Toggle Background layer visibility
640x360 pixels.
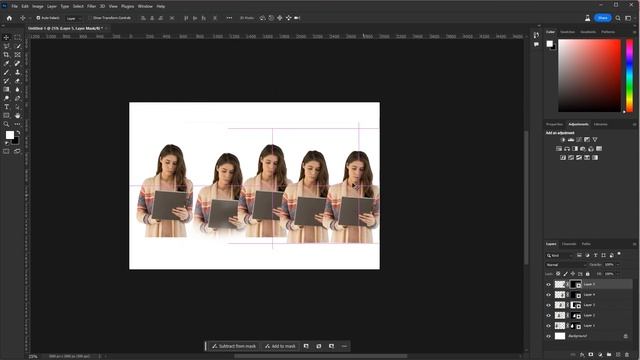[x=549, y=336]
